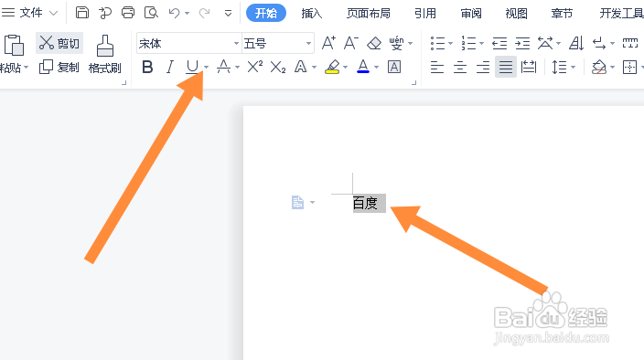Screen dimensions: 644x360
Task: Apply the blue font color
Action: pyautogui.click(x=363, y=67)
